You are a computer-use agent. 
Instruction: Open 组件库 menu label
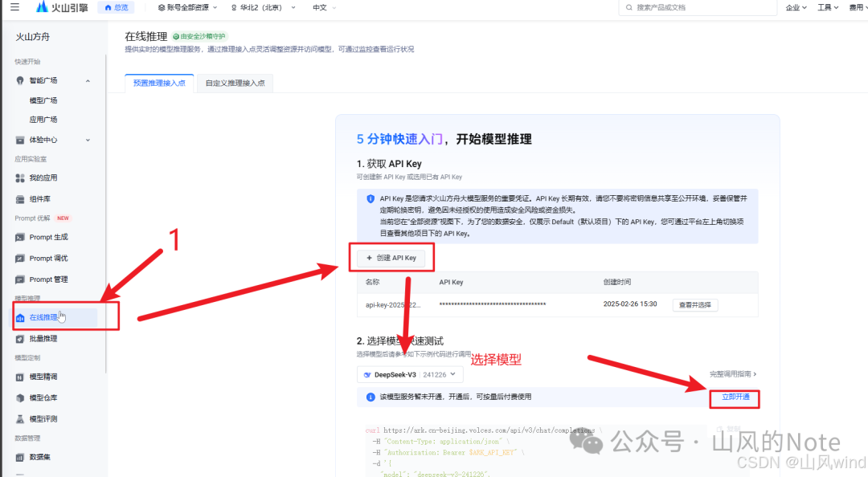coord(40,199)
